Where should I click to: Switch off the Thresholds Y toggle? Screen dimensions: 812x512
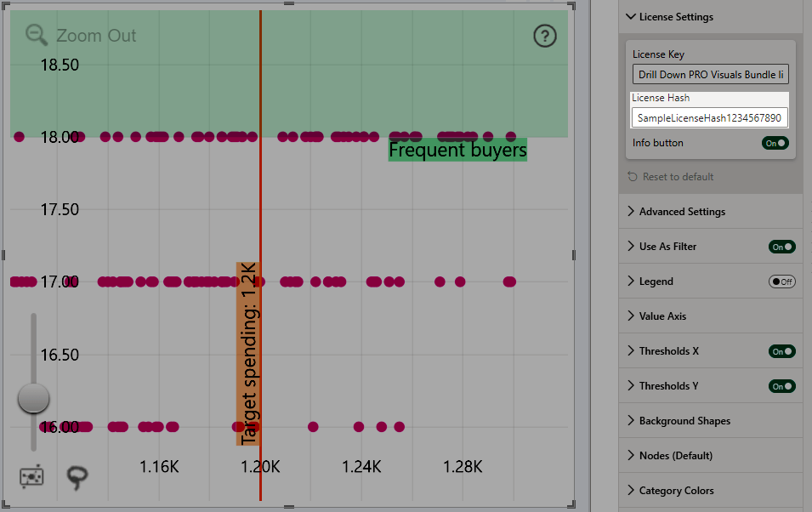tap(781, 386)
